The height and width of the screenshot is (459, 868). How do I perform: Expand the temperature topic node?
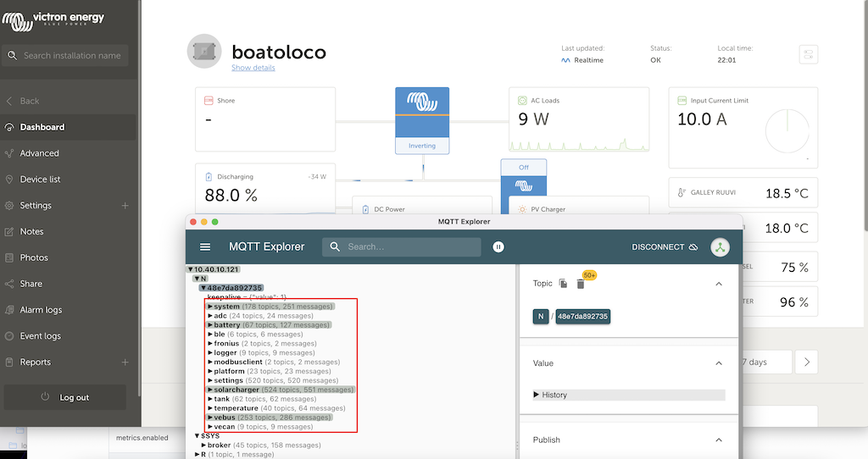pos(210,408)
